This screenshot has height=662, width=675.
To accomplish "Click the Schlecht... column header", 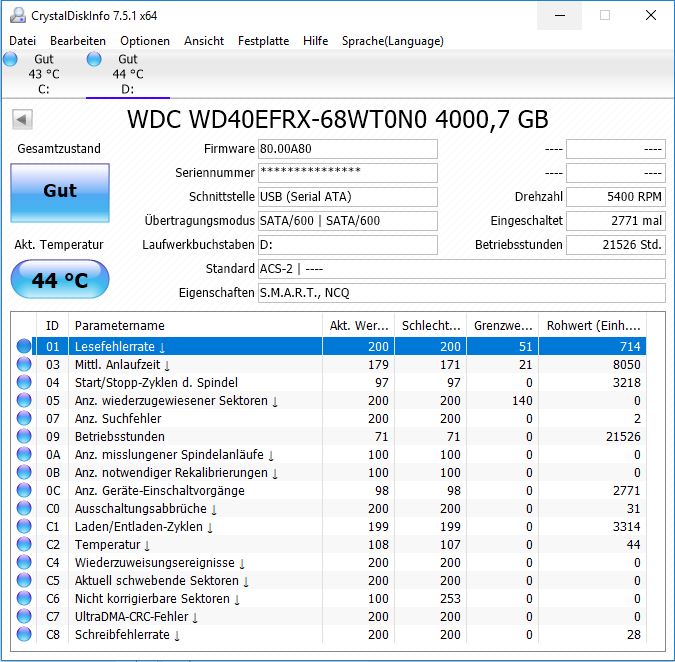I will tap(430, 325).
